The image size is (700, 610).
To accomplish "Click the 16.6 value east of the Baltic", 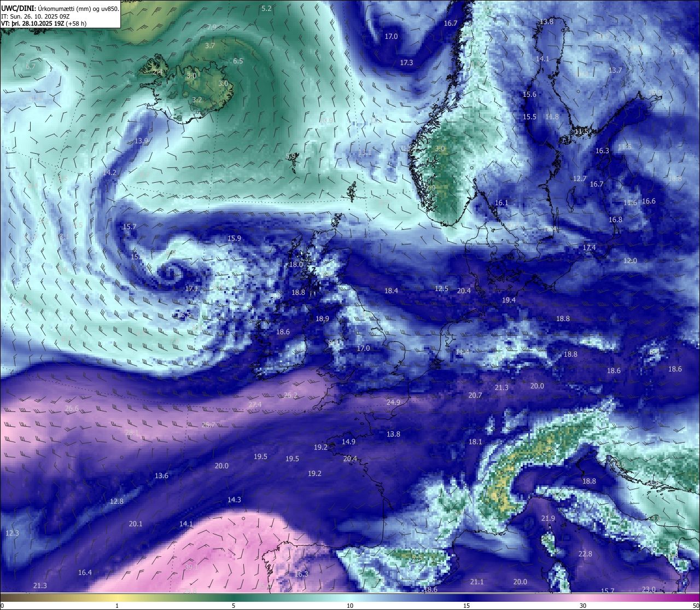I will point(649,201).
